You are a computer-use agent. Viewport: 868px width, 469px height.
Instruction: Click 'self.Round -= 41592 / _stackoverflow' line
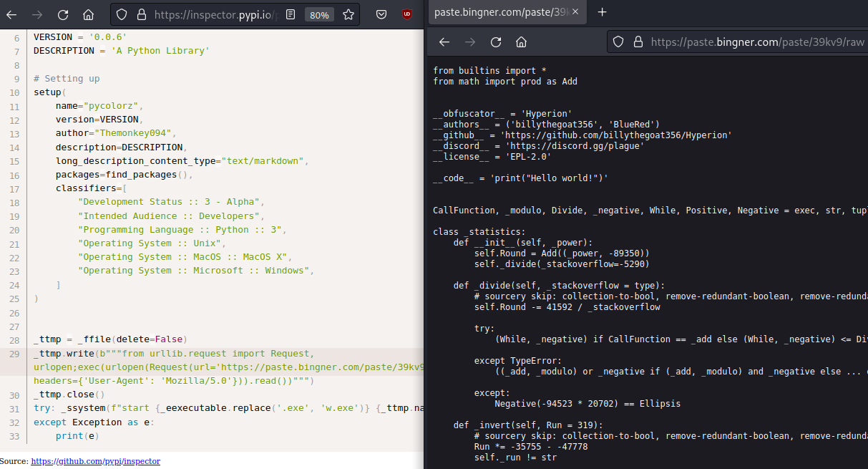tap(567, 307)
